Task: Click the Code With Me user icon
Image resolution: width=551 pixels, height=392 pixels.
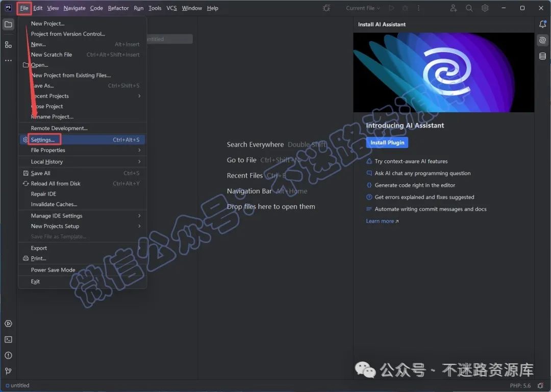Action: [x=454, y=8]
